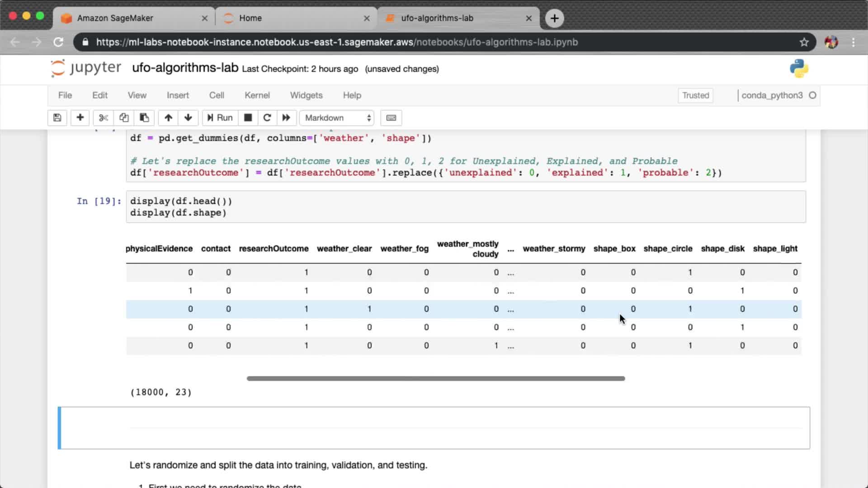Open the Markdown cell type dropdown

tap(337, 118)
